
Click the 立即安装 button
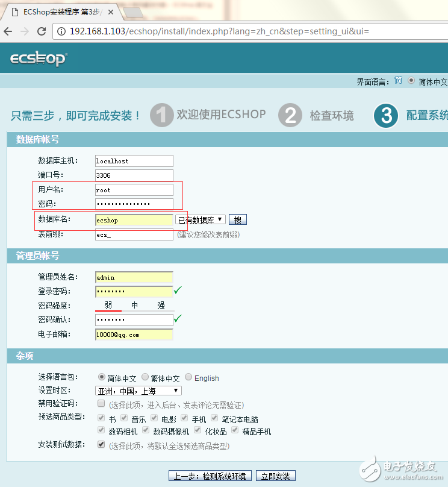tap(275, 476)
